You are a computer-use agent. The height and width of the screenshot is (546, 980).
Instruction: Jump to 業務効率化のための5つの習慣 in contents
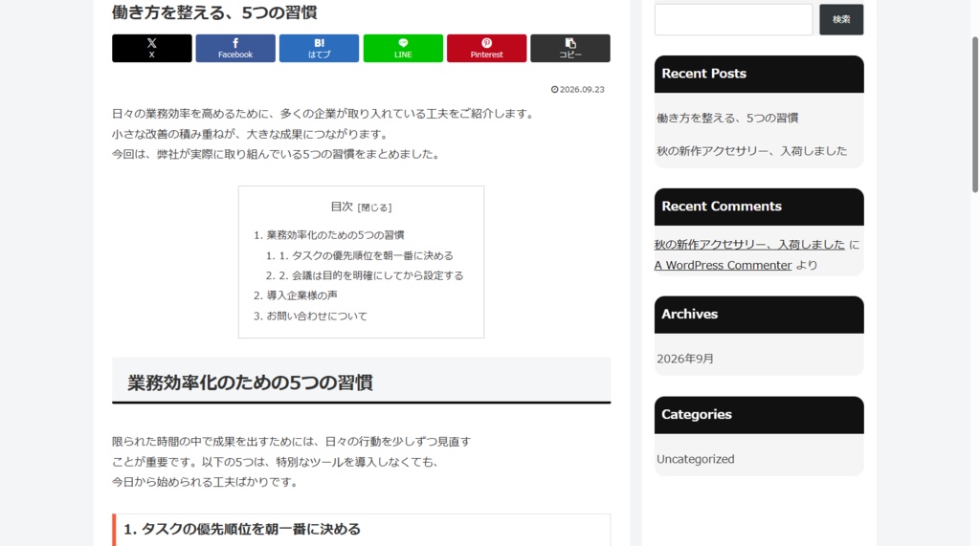[335, 235]
